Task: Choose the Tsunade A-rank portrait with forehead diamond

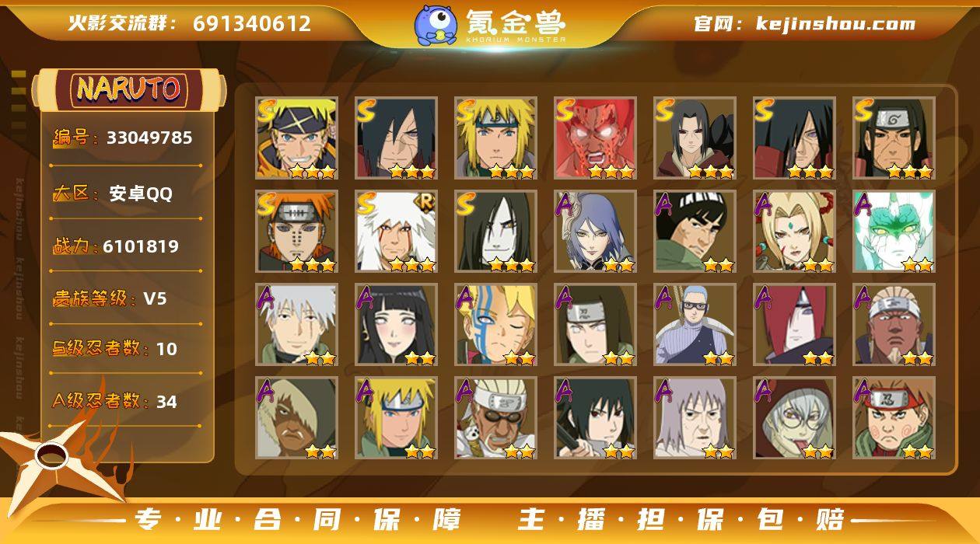Action: (x=795, y=232)
